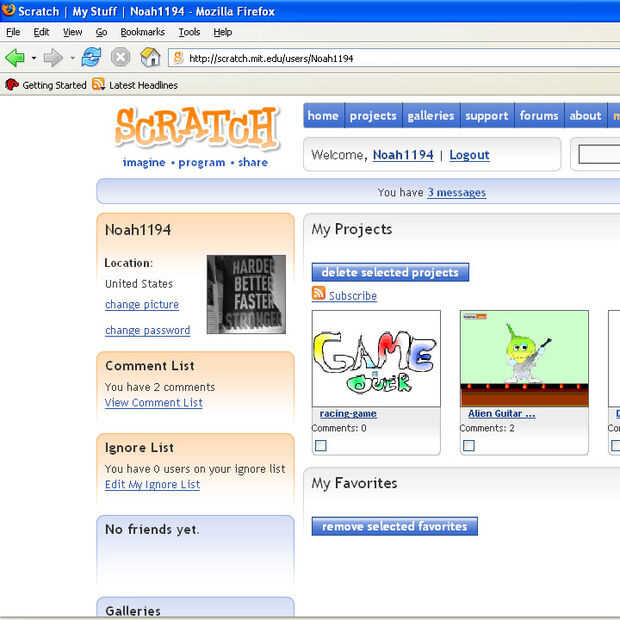Open the about navigation tab
Viewport: 620px width, 620px height.
tap(586, 115)
